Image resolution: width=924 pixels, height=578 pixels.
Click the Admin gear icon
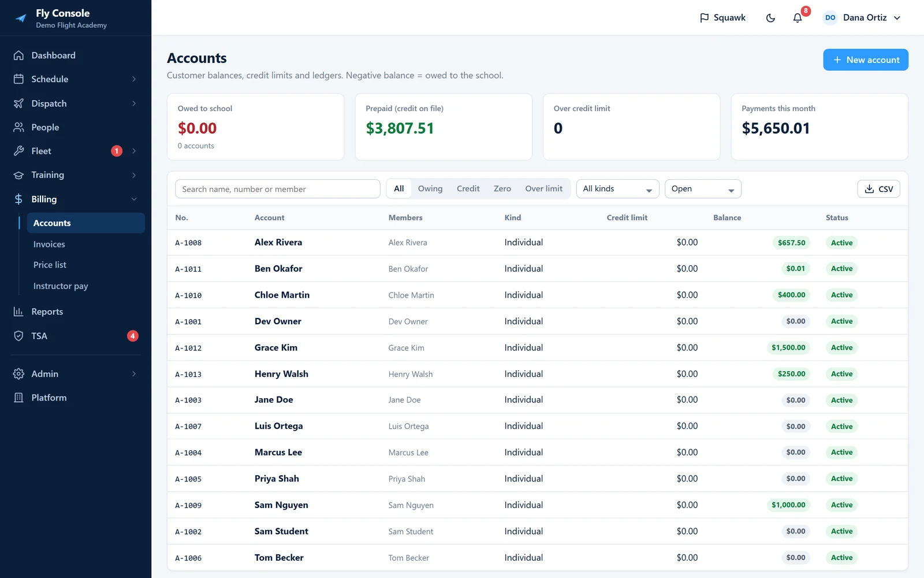point(18,374)
